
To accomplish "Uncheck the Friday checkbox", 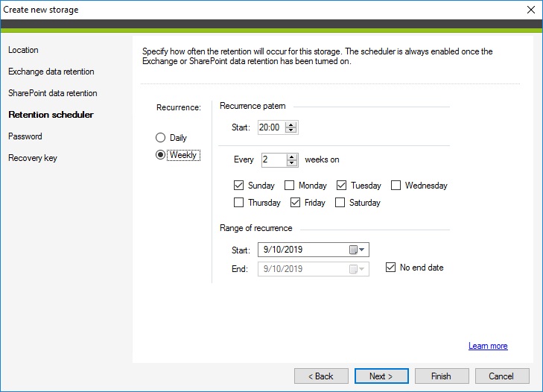I will click(x=295, y=203).
